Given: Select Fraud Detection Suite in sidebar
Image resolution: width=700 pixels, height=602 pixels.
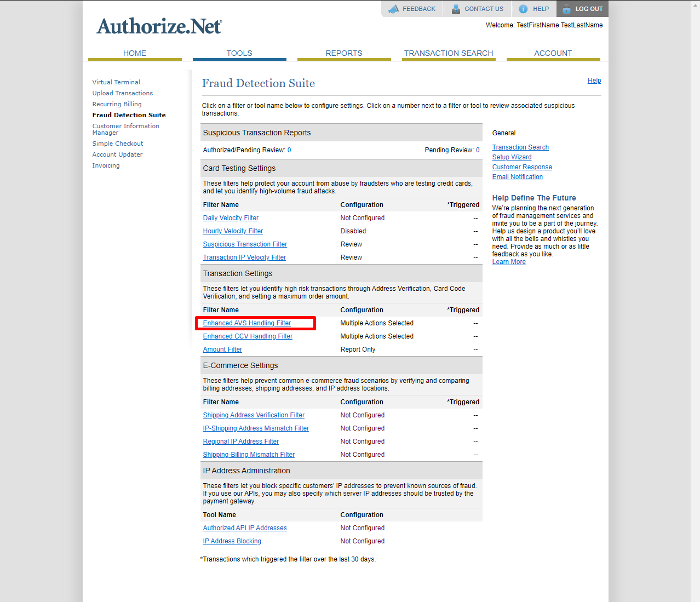Looking at the screenshot, I should coord(129,115).
